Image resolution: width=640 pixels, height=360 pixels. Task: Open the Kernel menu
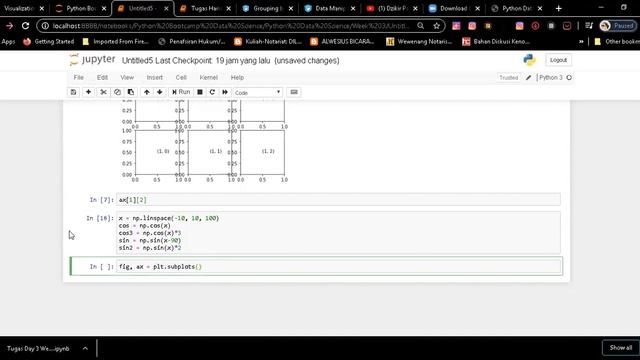click(209, 78)
